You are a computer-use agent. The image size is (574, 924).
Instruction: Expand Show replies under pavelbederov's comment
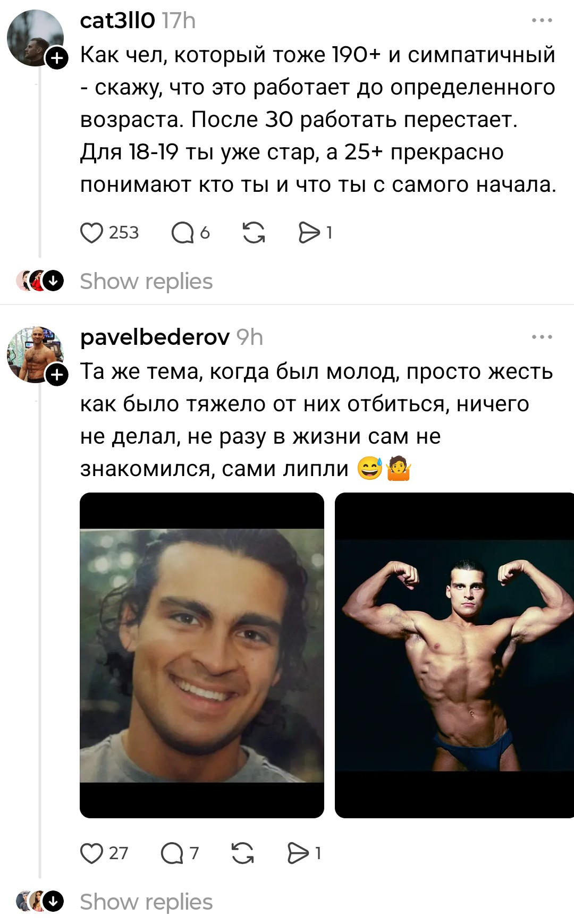146,902
